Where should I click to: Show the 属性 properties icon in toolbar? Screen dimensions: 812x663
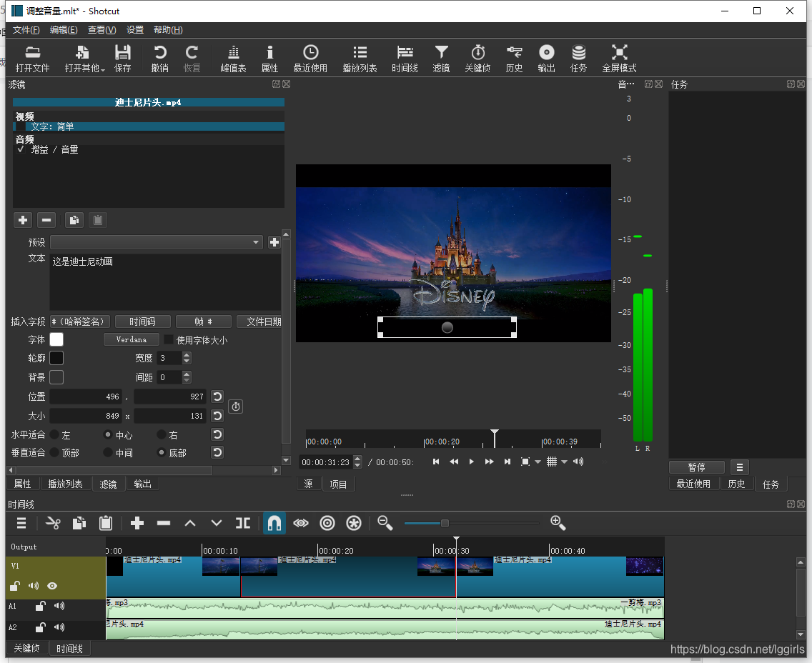269,59
